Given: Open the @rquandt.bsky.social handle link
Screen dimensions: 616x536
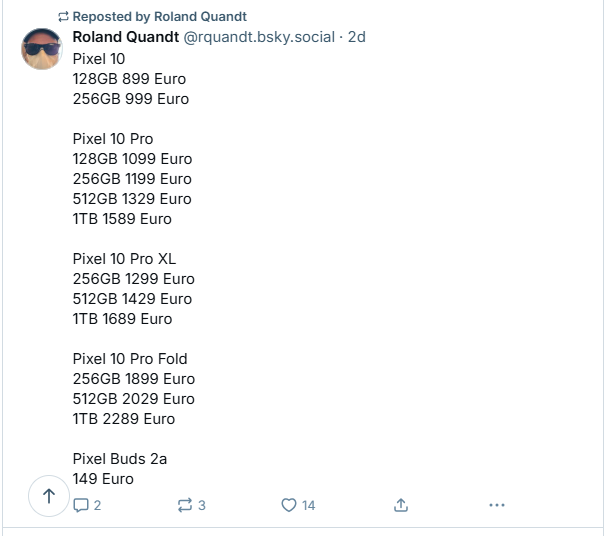Looking at the screenshot, I should tap(259, 37).
